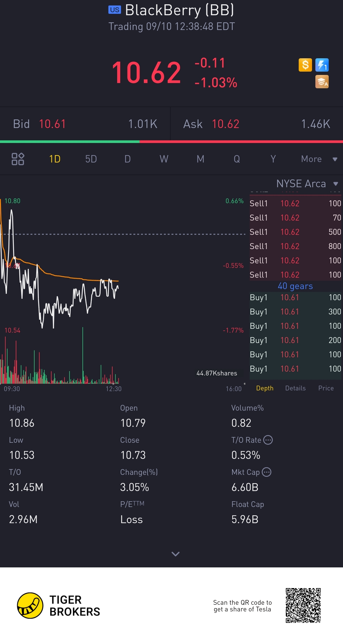
Task: Tap the Buy1 row with 200 shares
Action: [295, 340]
